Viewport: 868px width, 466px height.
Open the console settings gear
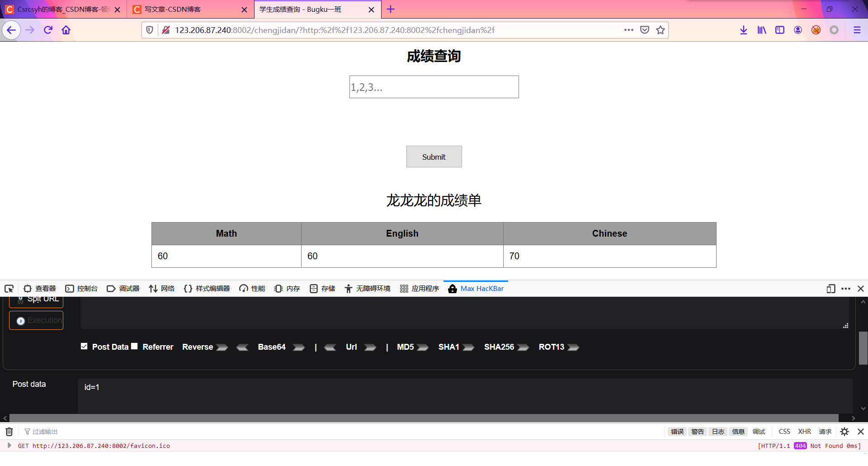pyautogui.click(x=844, y=432)
